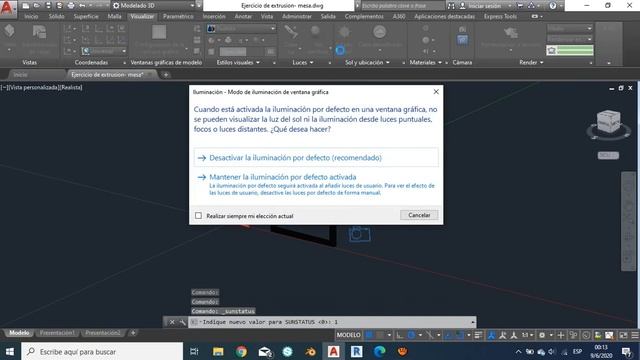
Task: Click the Cancelar button in the dialog
Action: [419, 215]
